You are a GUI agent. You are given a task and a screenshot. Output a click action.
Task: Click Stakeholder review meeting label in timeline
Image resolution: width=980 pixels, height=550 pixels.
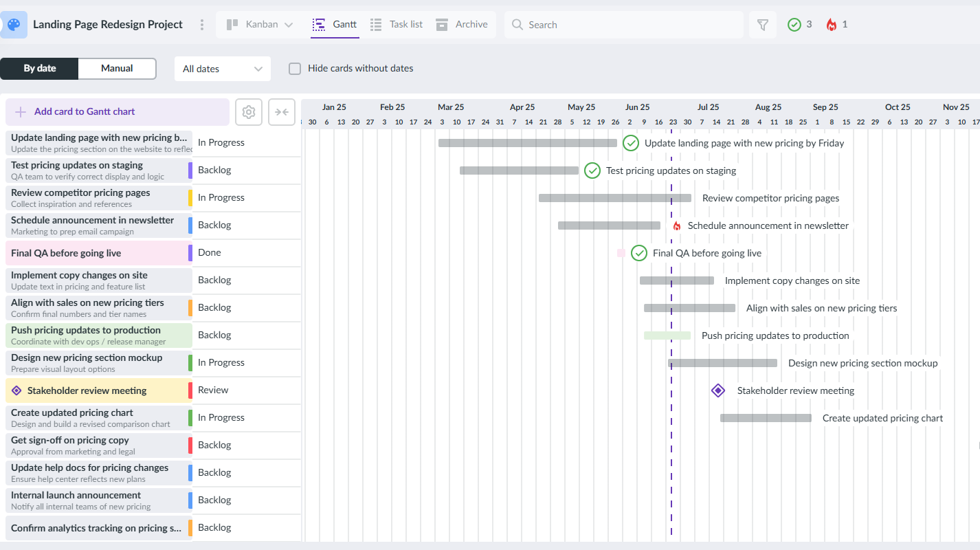[796, 390]
